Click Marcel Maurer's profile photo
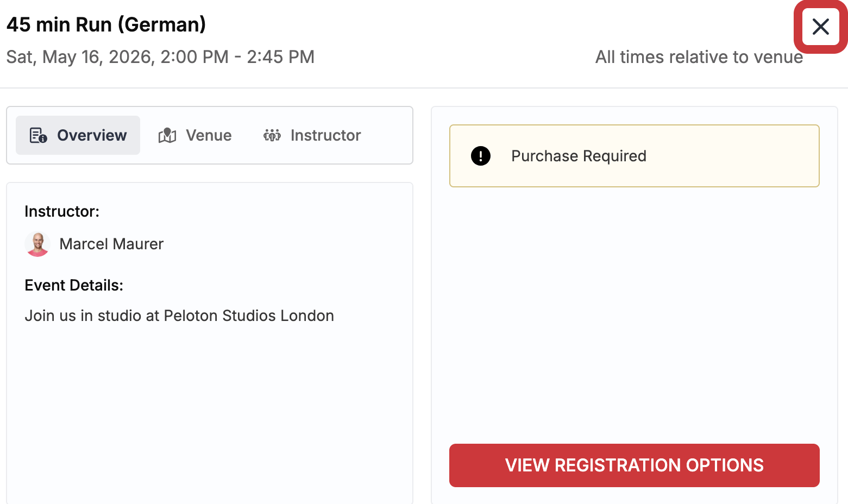The height and width of the screenshot is (504, 848). pyautogui.click(x=37, y=244)
